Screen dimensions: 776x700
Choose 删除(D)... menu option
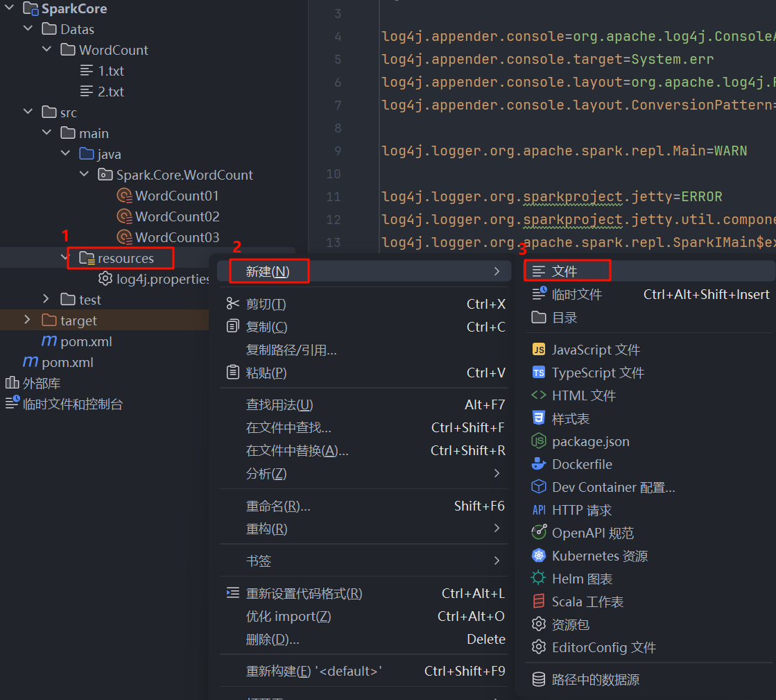tap(273, 639)
